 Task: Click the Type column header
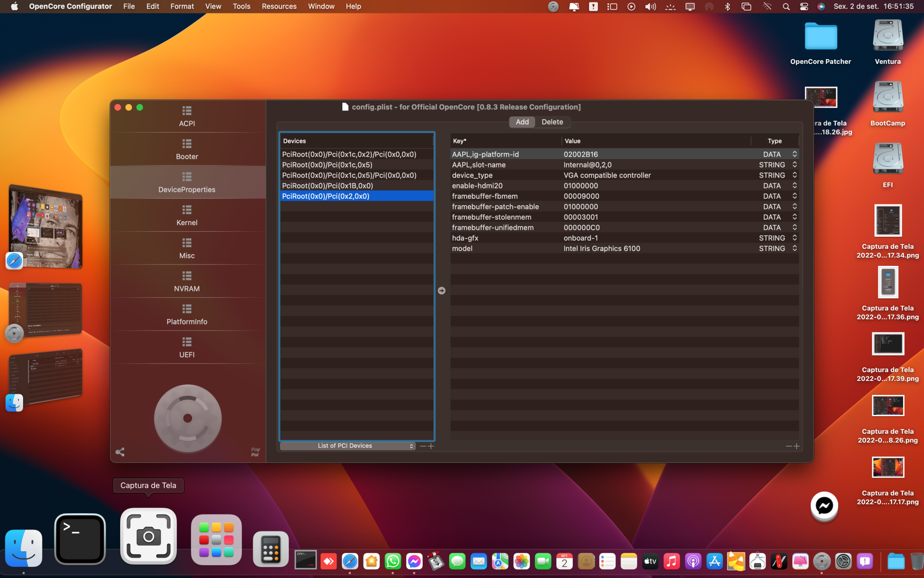coord(775,141)
